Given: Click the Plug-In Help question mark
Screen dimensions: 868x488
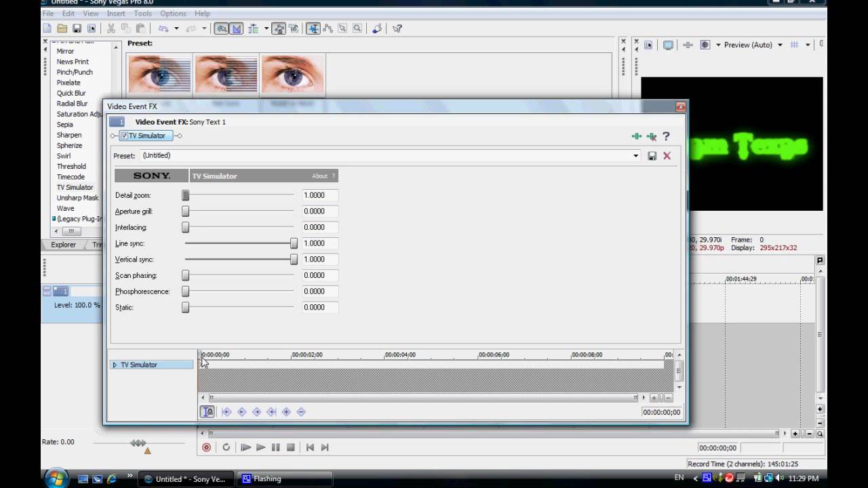Looking at the screenshot, I should coord(666,136).
